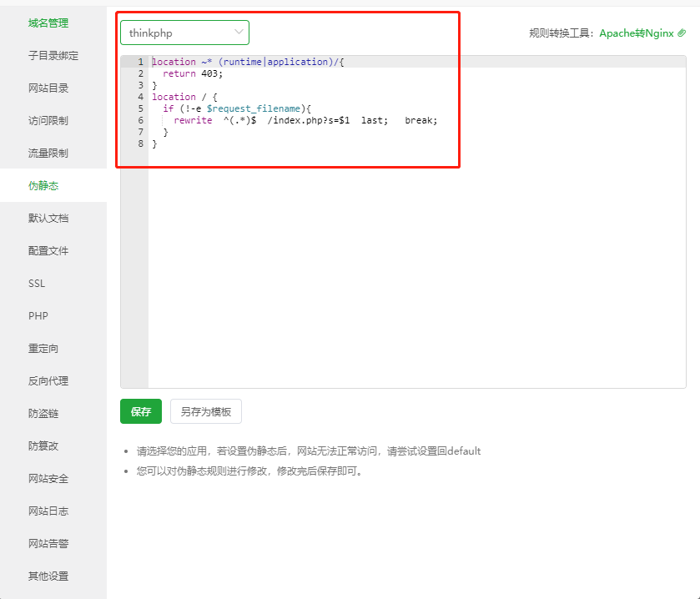Open the 流量限制 settings
The image size is (700, 599).
(48, 154)
